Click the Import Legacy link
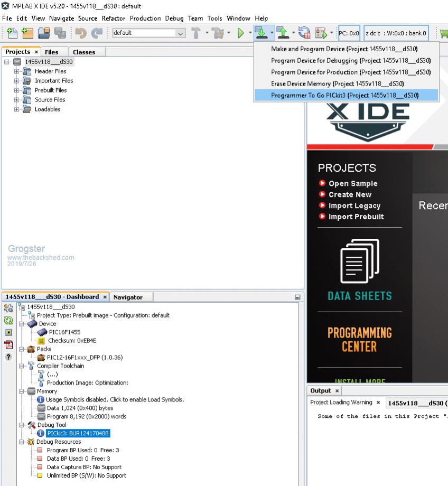 click(x=354, y=206)
